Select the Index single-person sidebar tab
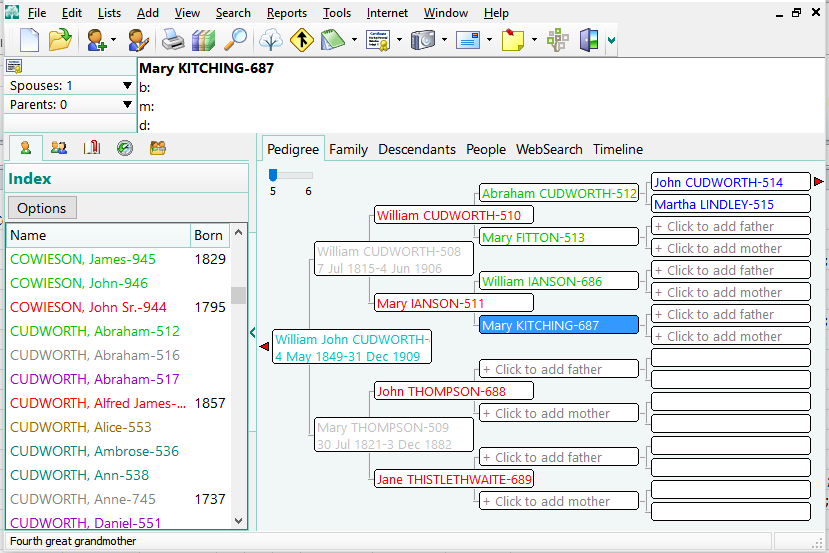The width and height of the screenshot is (829, 553). (x=25, y=148)
